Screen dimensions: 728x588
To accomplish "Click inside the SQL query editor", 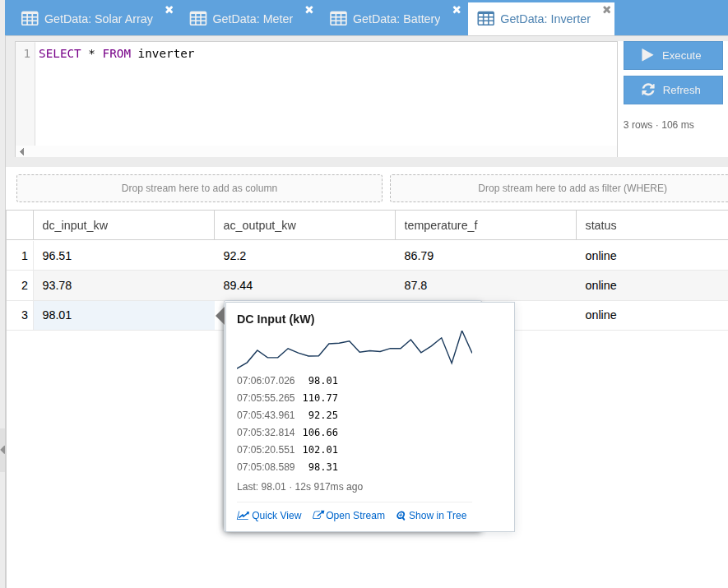I will tap(325, 93).
